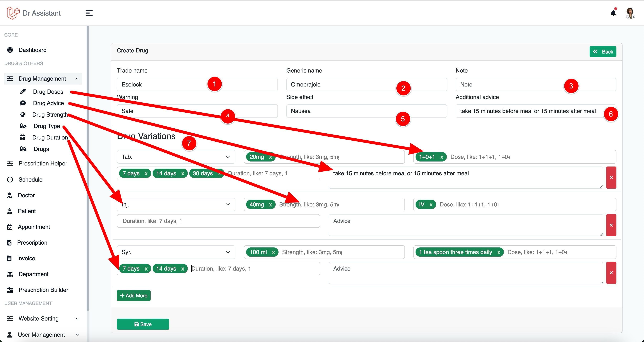Open the Syr. drug type dropdown
The width and height of the screenshot is (644, 342).
(176, 252)
